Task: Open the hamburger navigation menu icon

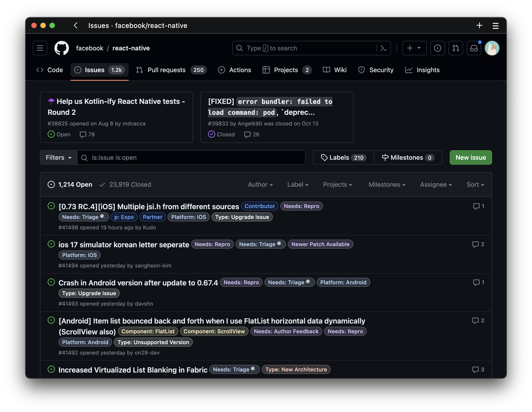Action: tap(40, 48)
